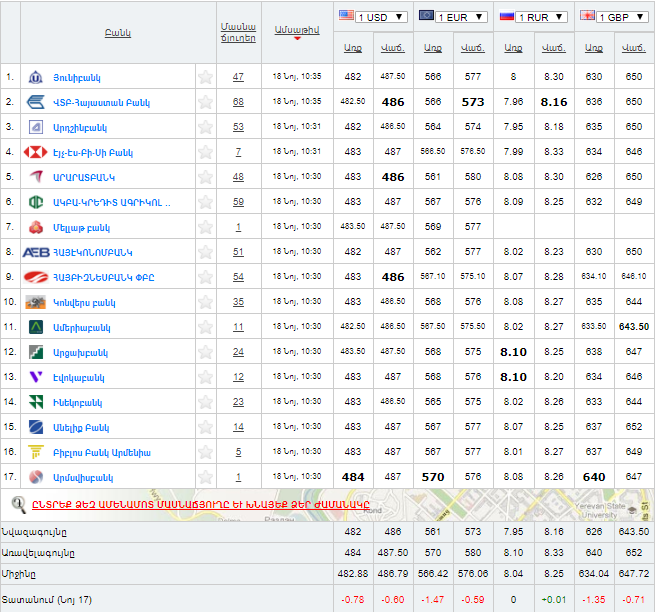Open the 1 GBP currency dropdown

click(x=622, y=17)
